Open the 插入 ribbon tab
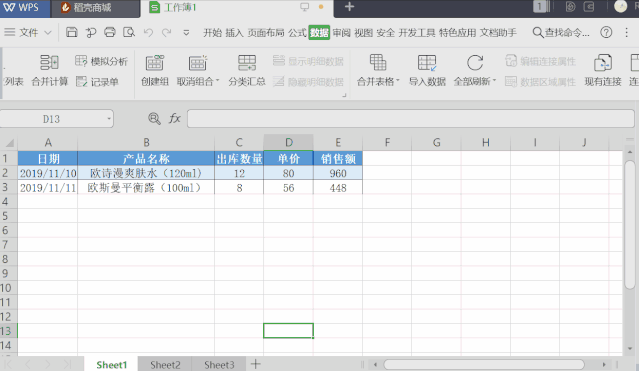Image resolution: width=639 pixels, height=371 pixels. pos(234,33)
